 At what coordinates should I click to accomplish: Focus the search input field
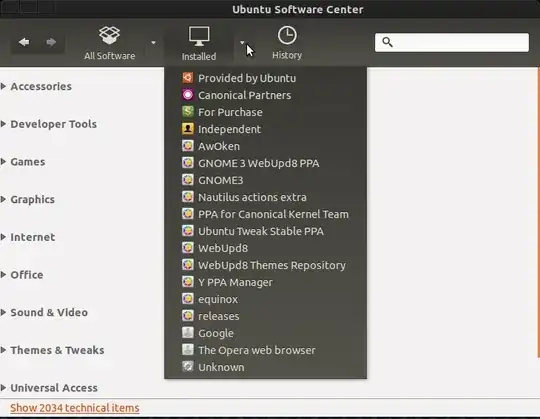click(452, 42)
